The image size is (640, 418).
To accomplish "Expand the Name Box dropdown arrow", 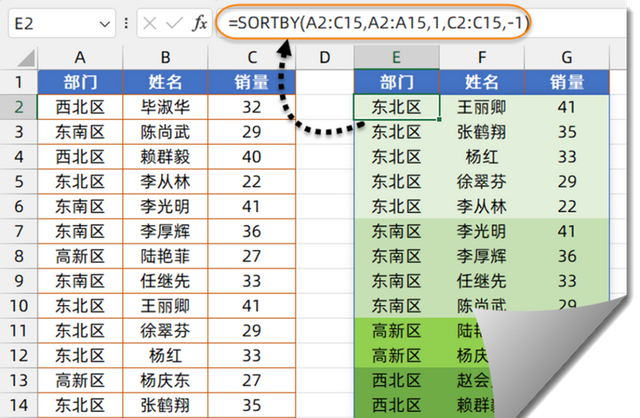I will point(104,24).
